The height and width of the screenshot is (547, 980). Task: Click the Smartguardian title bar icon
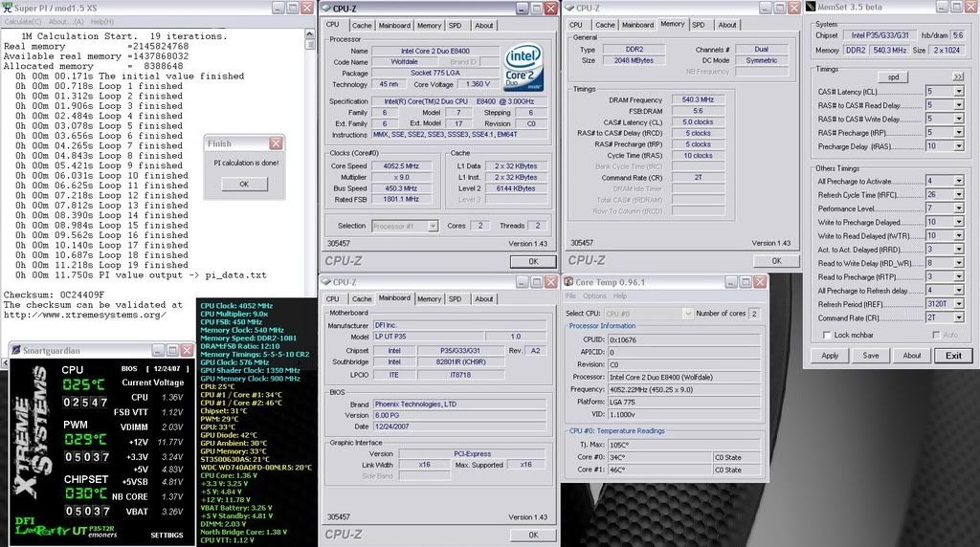16,350
